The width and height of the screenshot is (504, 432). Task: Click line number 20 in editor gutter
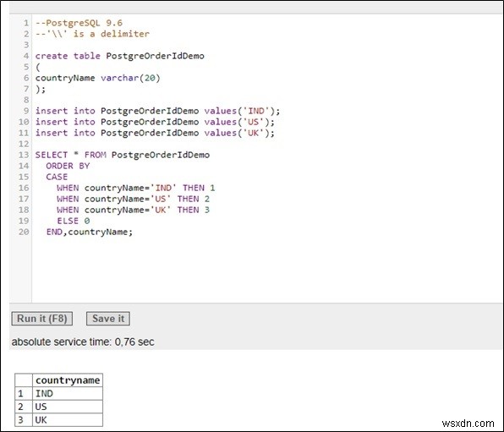24,232
